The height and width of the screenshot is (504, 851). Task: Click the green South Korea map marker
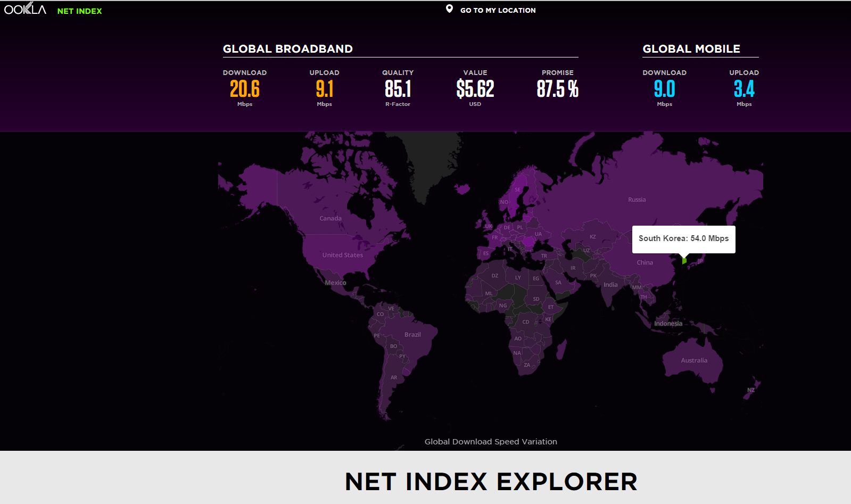click(684, 260)
